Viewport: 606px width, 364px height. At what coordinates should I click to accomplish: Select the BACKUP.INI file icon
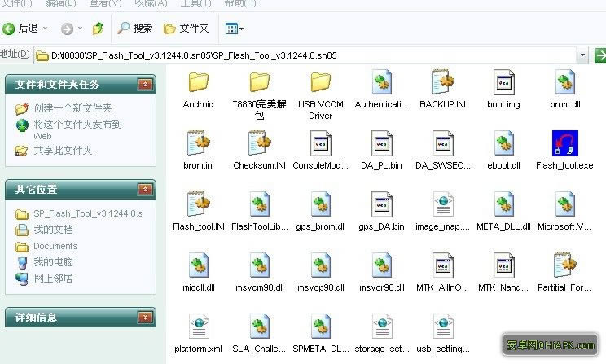coord(442,82)
